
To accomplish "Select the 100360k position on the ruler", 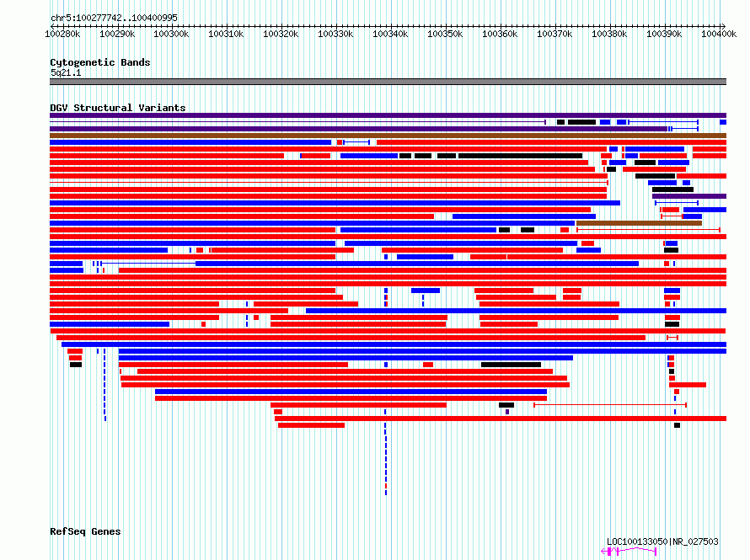I will coord(500,34).
